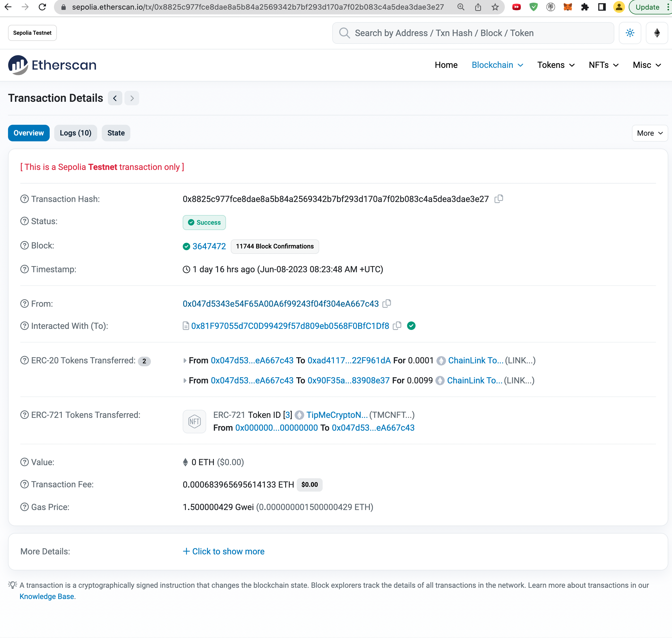The height and width of the screenshot is (638, 672).
Task: Click the Transaction Fee help icon
Action: (25, 484)
